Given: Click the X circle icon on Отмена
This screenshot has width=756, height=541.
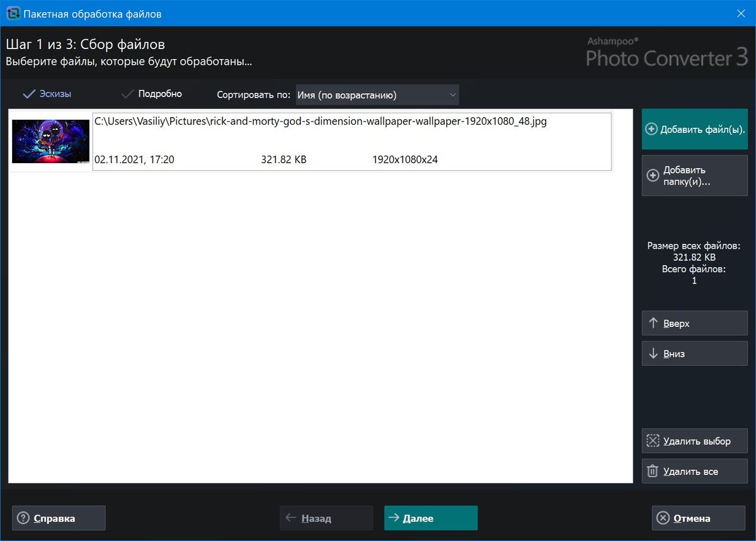Looking at the screenshot, I should [x=663, y=518].
